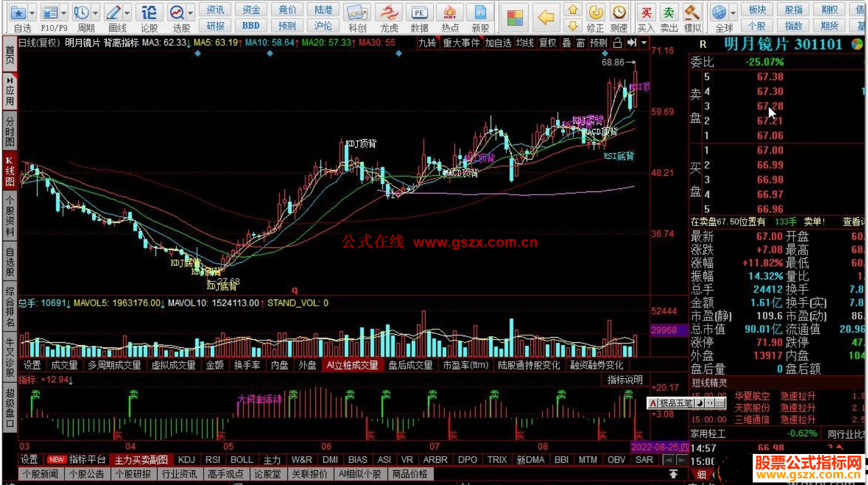Open the 模拟 simulated trading icon
Viewport: 868px width, 485px height.
click(692, 13)
